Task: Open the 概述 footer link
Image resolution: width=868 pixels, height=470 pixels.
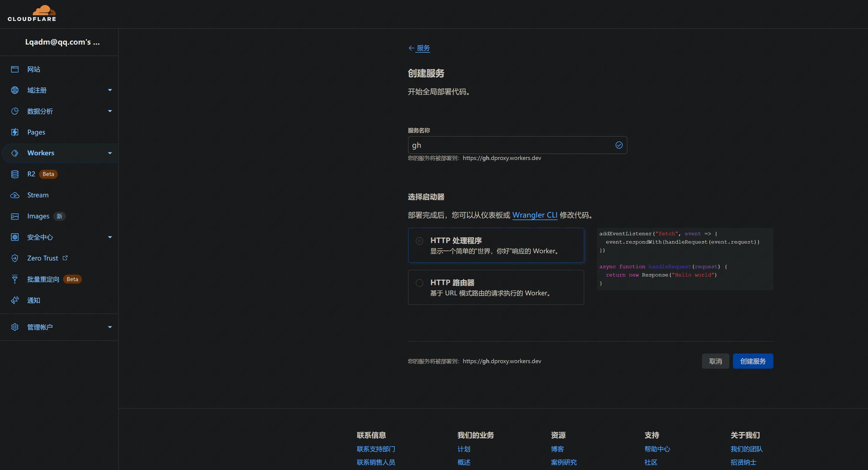Action: (x=464, y=462)
